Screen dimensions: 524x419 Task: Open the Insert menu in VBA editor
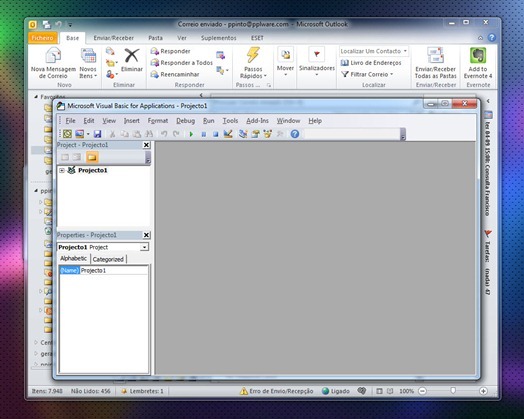tap(132, 121)
